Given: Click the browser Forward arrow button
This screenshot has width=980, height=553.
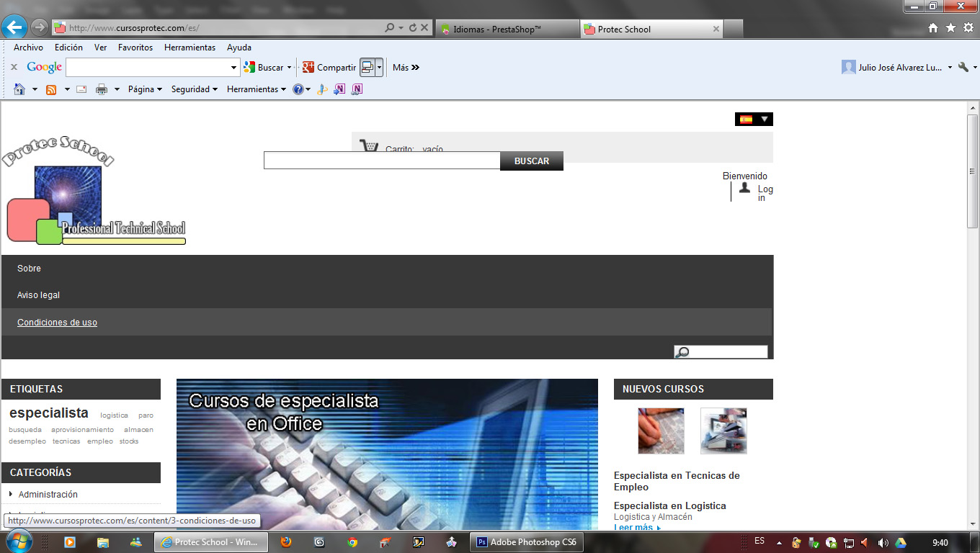Looking at the screenshot, I should (x=39, y=27).
